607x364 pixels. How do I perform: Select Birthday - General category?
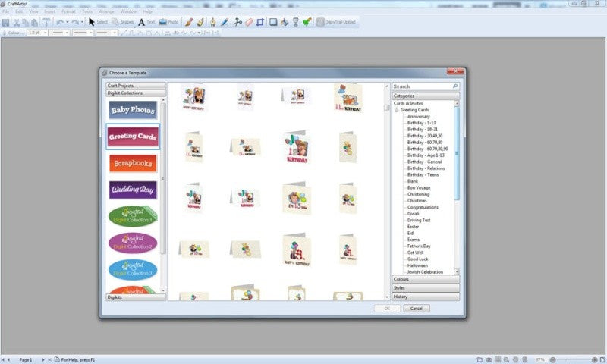coord(424,162)
